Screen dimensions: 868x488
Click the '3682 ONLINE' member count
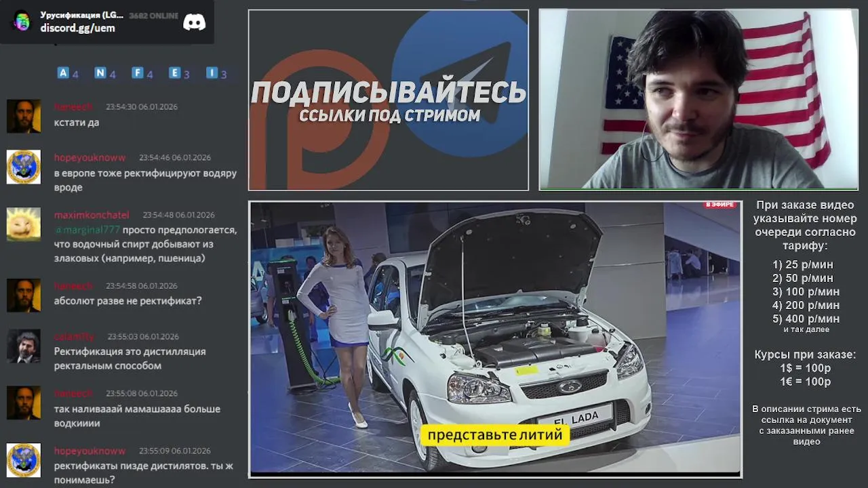tap(154, 16)
